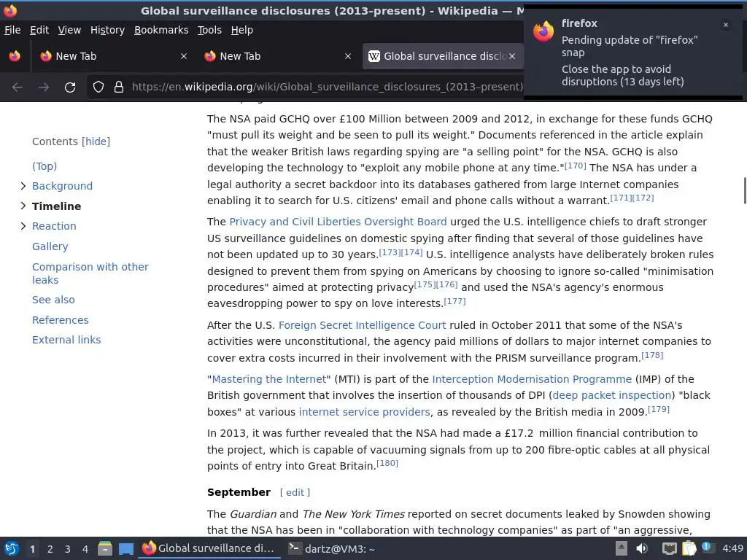Click citation reference [180]
The width and height of the screenshot is (747, 560).
(x=387, y=463)
